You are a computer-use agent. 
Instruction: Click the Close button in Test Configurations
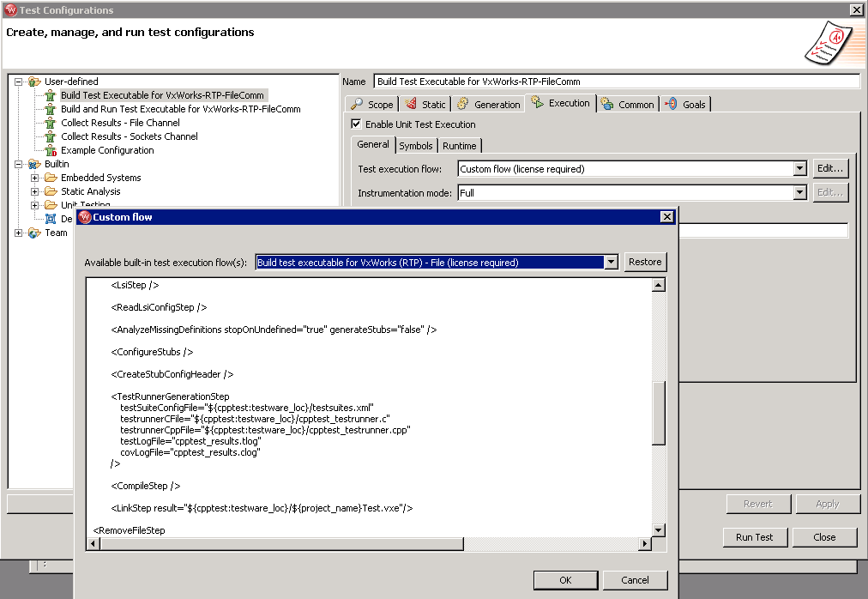(824, 537)
